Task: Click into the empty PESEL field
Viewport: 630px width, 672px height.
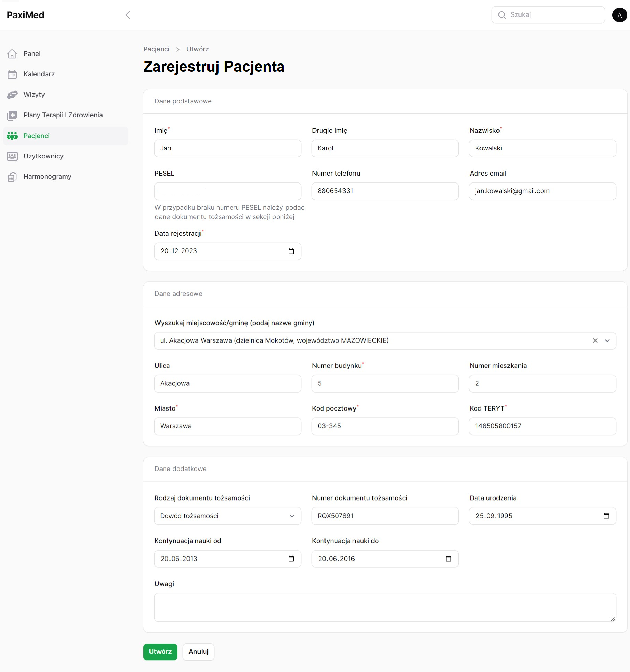Action: click(x=227, y=191)
